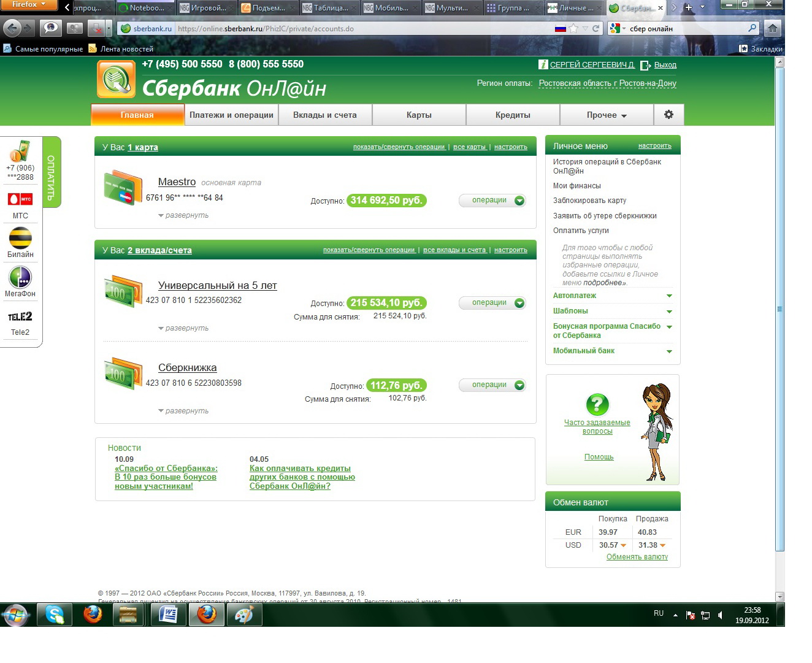Click the speech bubble toolbar icon

pos(50,28)
